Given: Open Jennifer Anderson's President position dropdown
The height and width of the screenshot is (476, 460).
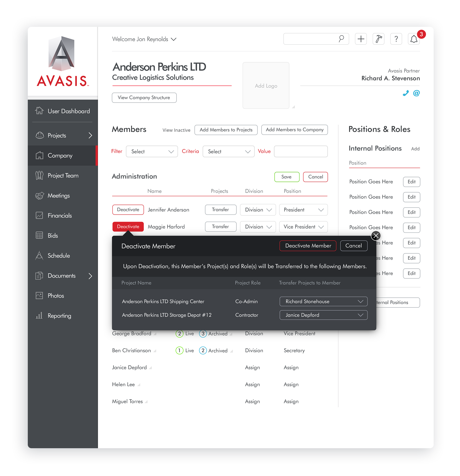Looking at the screenshot, I should [303, 210].
